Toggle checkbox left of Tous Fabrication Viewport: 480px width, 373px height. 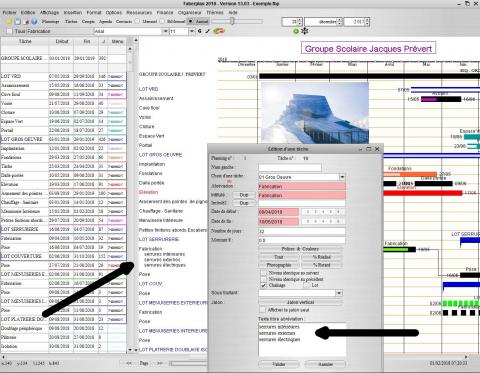point(9,31)
